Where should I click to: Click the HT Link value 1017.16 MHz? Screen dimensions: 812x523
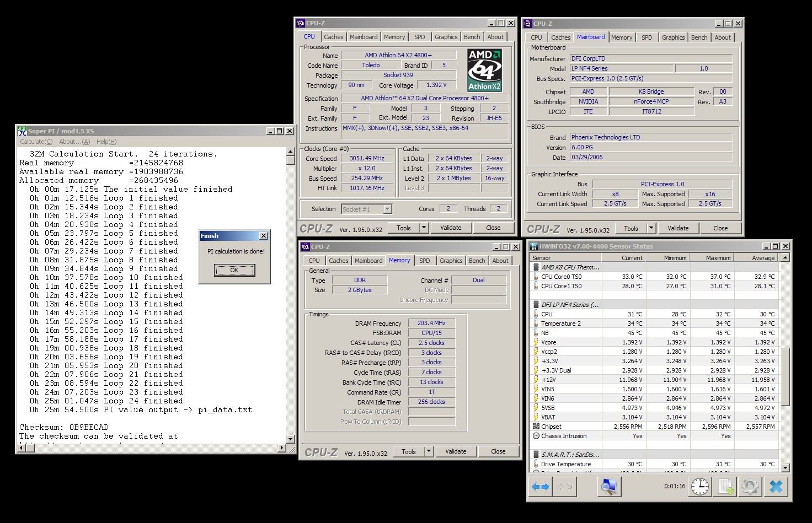point(367,188)
